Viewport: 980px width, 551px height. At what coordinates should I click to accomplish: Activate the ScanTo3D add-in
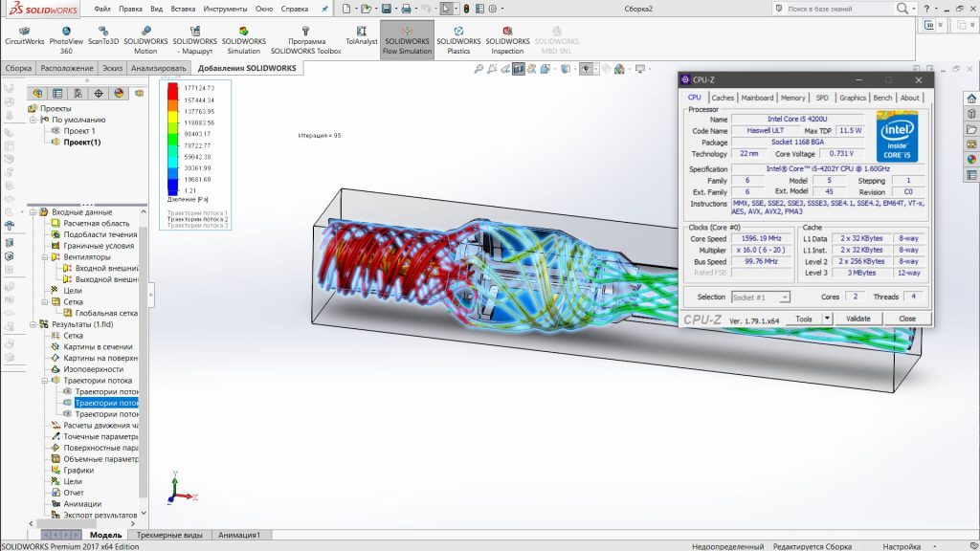pos(103,35)
